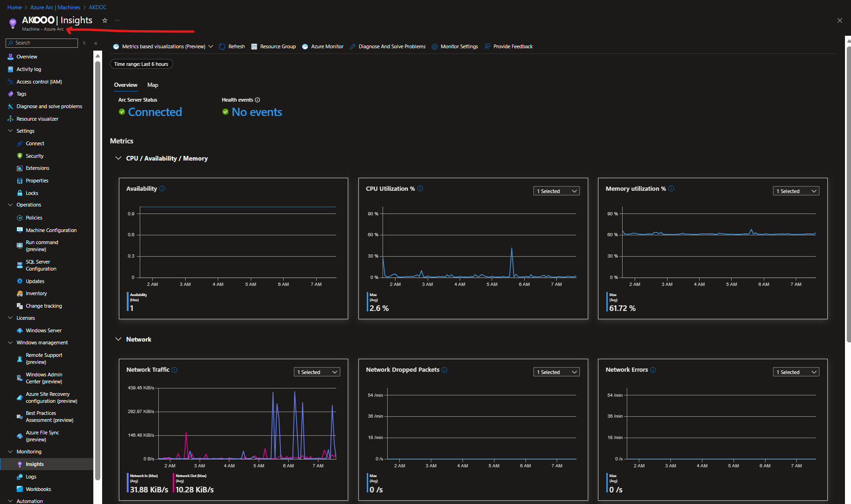
Task: Click the Network Errors info icon
Action: (653, 370)
